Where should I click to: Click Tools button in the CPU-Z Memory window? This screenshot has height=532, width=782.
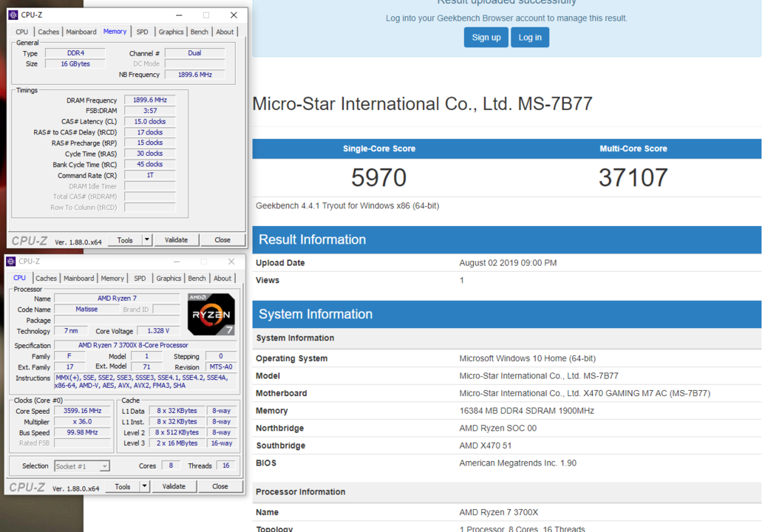tap(125, 240)
